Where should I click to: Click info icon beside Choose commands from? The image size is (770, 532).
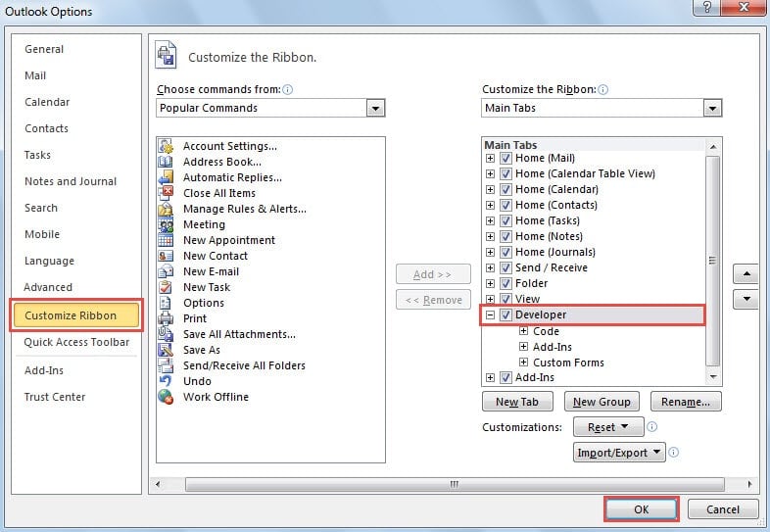tap(288, 89)
